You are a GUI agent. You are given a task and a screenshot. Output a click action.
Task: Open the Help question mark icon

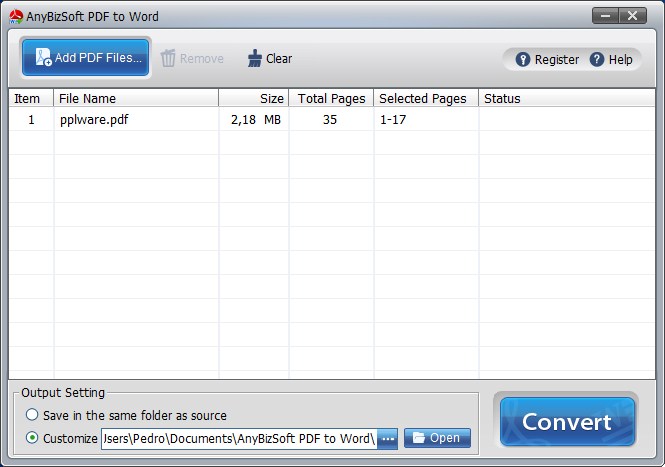click(x=596, y=59)
